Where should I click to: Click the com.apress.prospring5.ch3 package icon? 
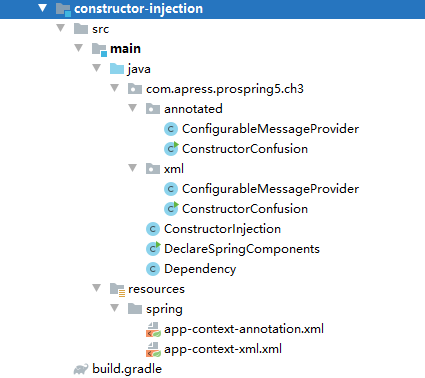135,89
